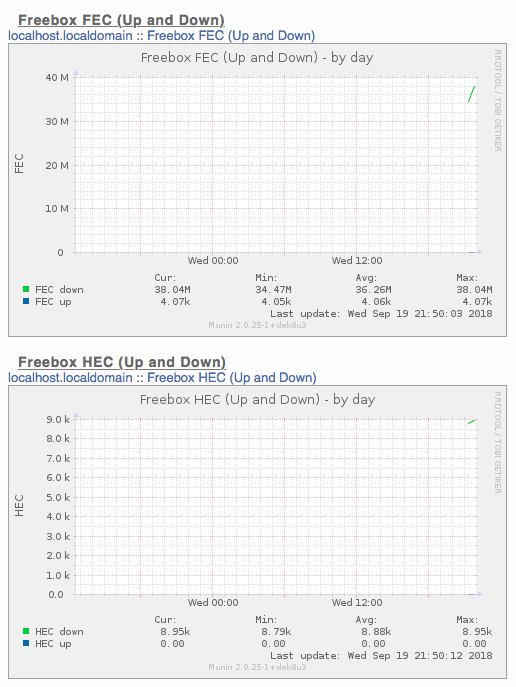Open the Freebox HEC (Up and Down) heading
This screenshot has height=687, width=516.
122,362
